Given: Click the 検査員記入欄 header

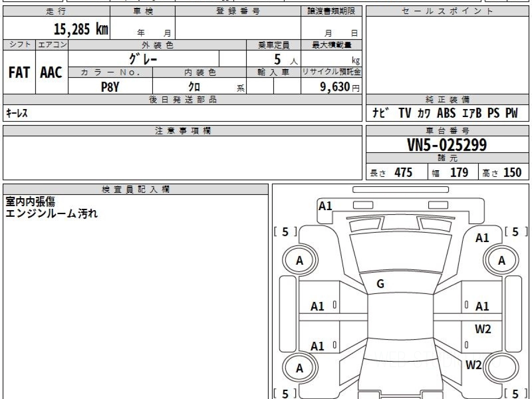Looking at the screenshot, I should pyautogui.click(x=136, y=189).
